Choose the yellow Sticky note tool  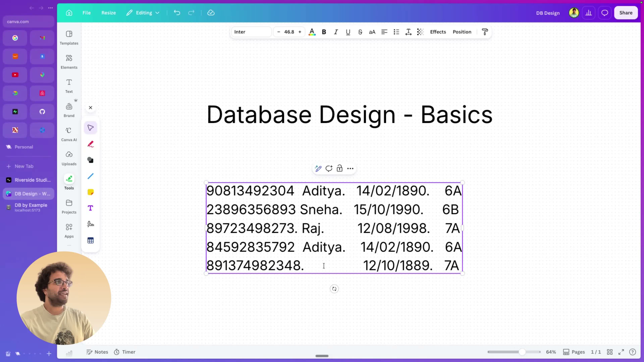91,192
